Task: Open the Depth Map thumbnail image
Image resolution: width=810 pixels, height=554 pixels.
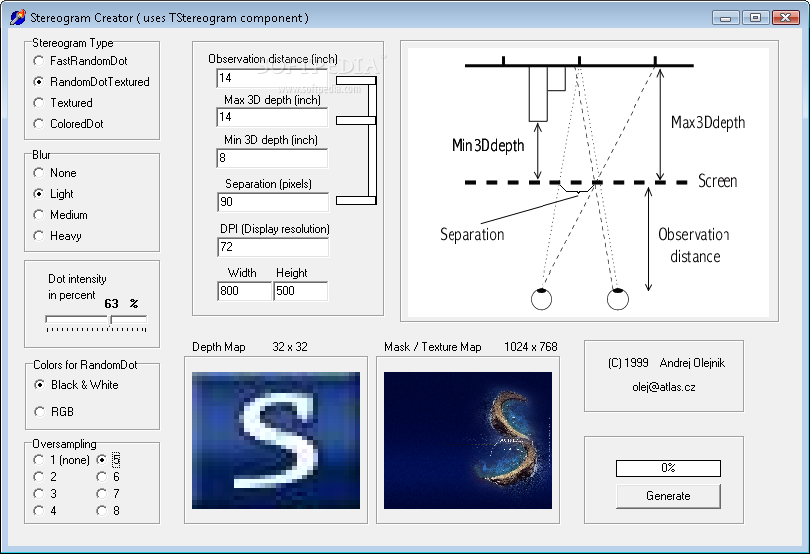Action: [x=276, y=440]
